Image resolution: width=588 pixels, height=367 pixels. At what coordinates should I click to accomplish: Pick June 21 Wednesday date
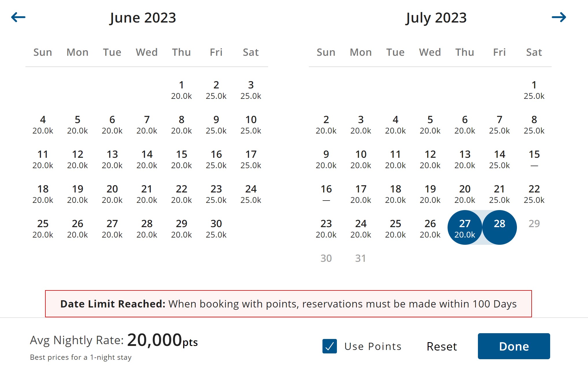(147, 194)
